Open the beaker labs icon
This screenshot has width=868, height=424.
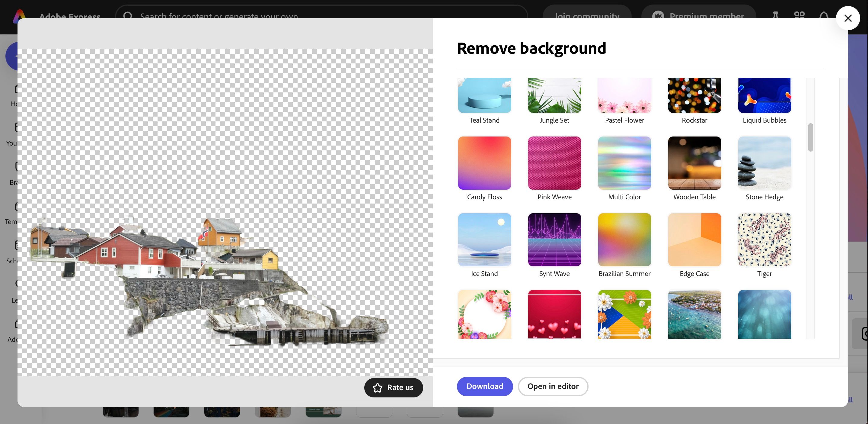(775, 15)
